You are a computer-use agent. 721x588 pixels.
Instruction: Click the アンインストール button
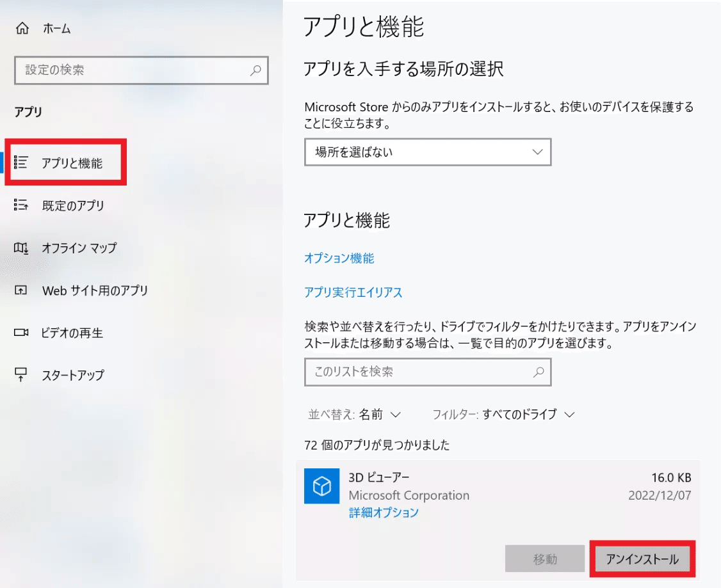pyautogui.click(x=642, y=559)
